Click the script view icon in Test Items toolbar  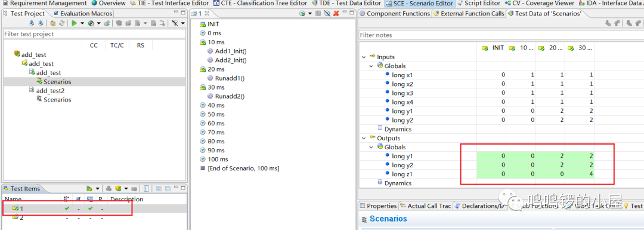tap(146, 188)
